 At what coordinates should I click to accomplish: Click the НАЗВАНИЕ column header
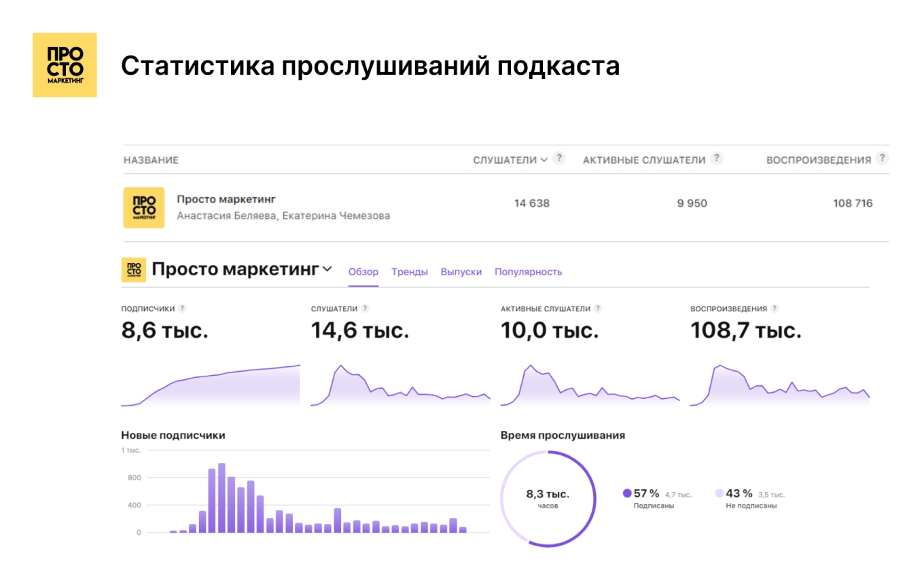click(151, 160)
